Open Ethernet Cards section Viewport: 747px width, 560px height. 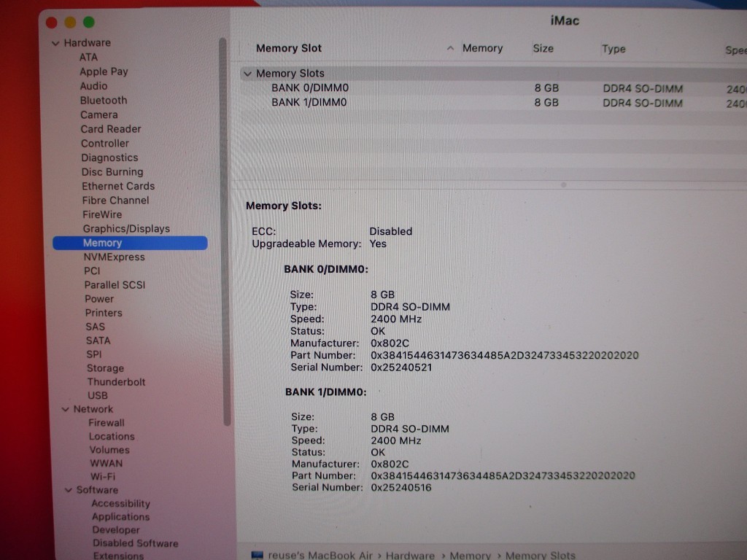click(x=118, y=186)
